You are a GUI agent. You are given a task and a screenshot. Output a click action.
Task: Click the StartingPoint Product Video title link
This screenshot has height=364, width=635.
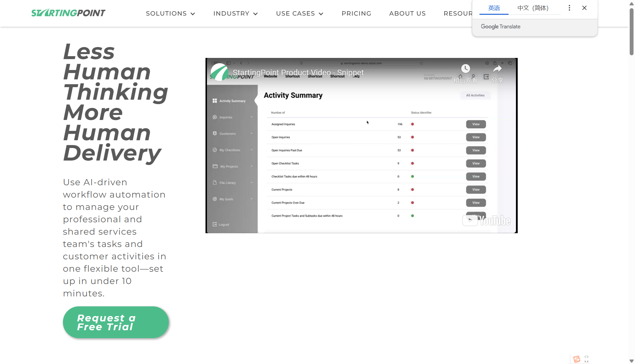[298, 72]
